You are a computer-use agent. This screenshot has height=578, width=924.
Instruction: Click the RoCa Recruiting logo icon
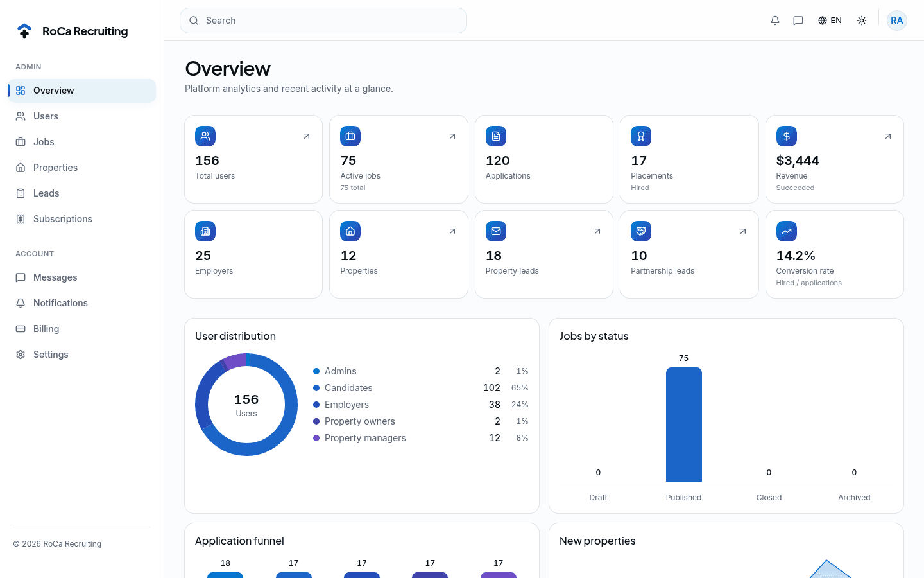pyautogui.click(x=24, y=31)
